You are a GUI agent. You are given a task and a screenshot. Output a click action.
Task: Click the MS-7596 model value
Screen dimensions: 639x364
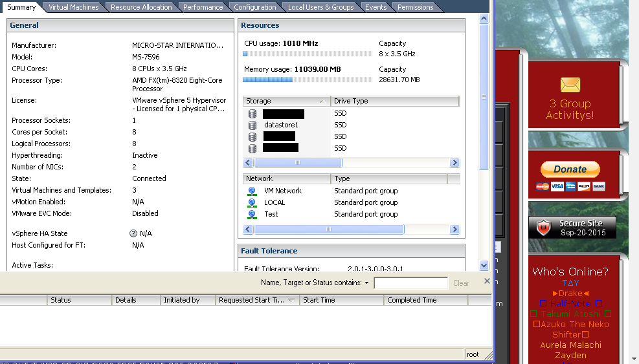click(146, 57)
